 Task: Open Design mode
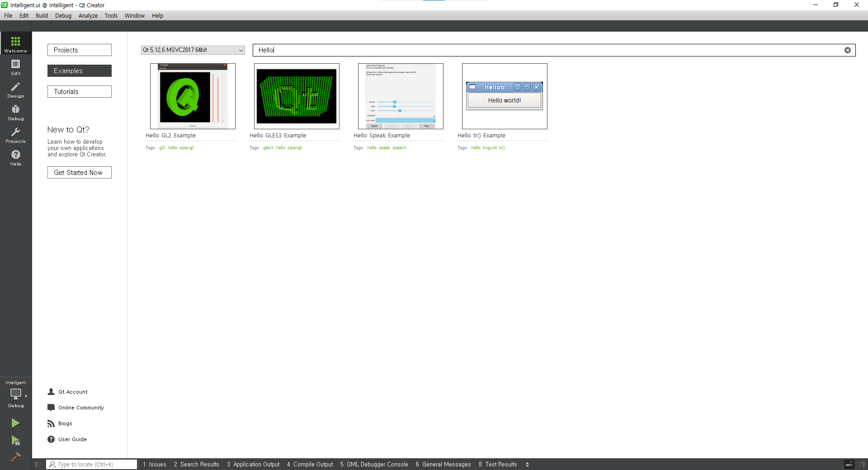point(16,89)
